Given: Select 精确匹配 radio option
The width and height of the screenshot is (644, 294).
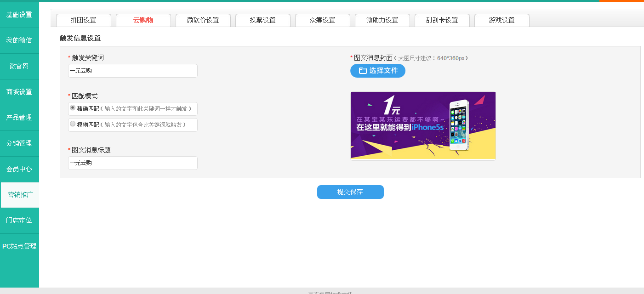Looking at the screenshot, I should [x=73, y=108].
